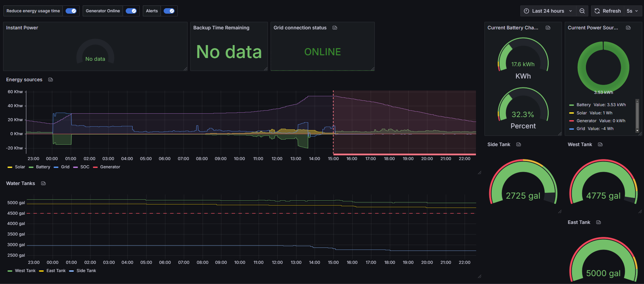
Task: Click the resize handle of Energy sources panel
Action: click(479, 173)
